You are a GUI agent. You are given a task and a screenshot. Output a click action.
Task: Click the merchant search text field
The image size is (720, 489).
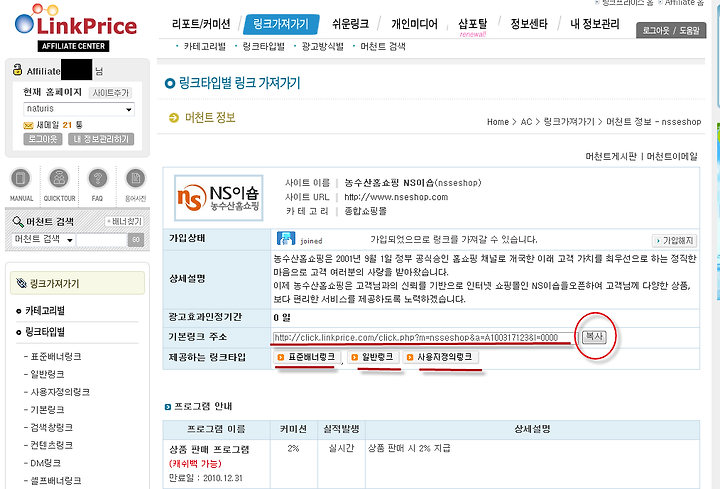pyautogui.click(x=101, y=240)
